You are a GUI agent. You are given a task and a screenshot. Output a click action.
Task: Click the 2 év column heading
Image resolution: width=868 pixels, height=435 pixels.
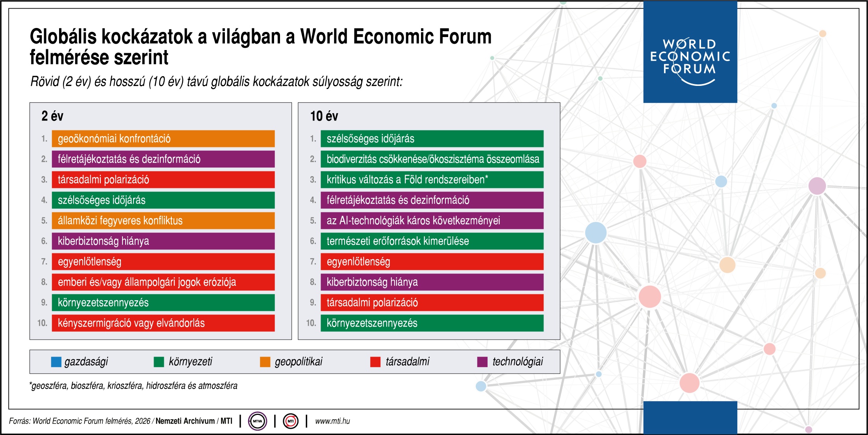pyautogui.click(x=52, y=116)
